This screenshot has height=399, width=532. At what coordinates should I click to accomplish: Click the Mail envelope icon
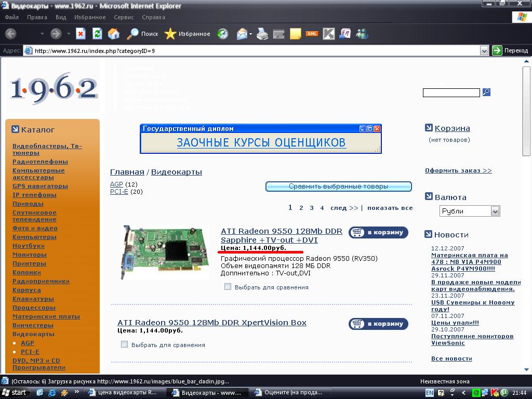242,34
